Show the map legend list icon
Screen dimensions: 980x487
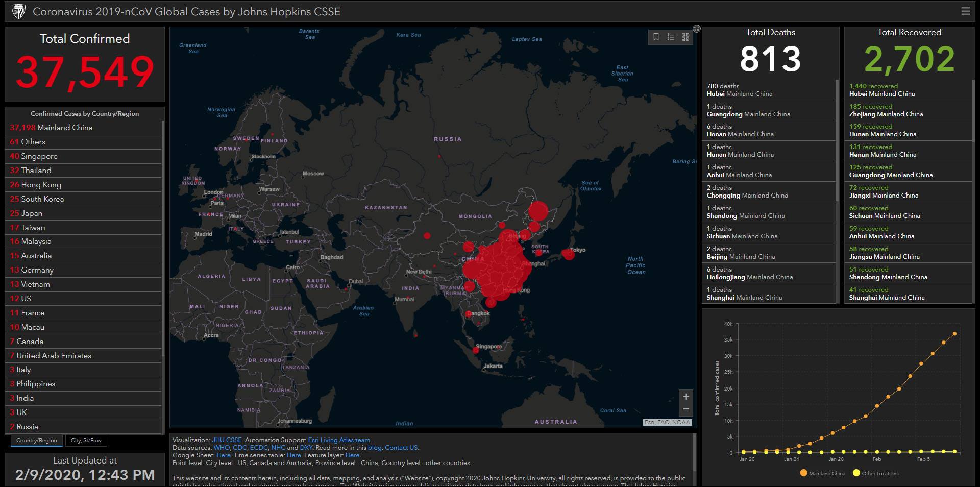671,37
